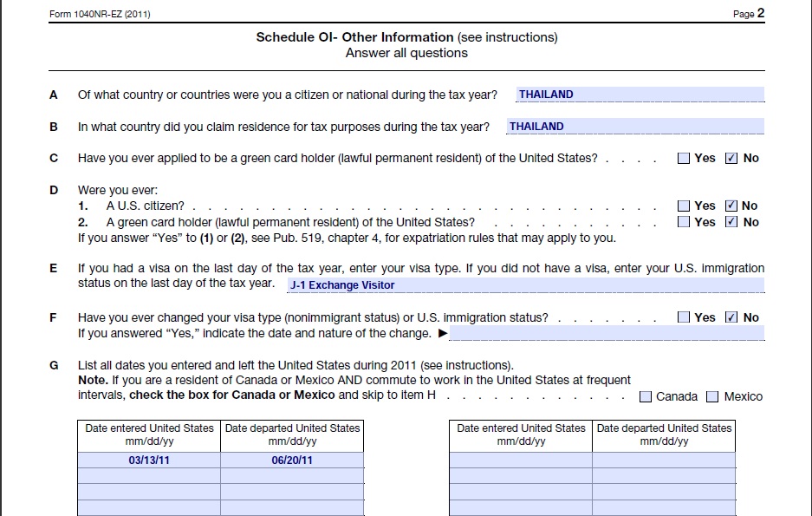Check Yes for D2 green card holder question
This screenshot has width=812, height=516.
[684, 222]
